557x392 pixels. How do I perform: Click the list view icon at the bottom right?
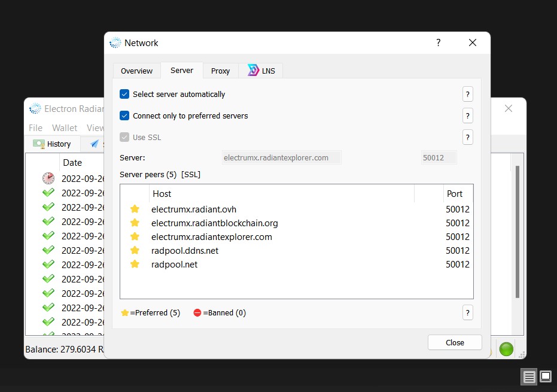529,376
